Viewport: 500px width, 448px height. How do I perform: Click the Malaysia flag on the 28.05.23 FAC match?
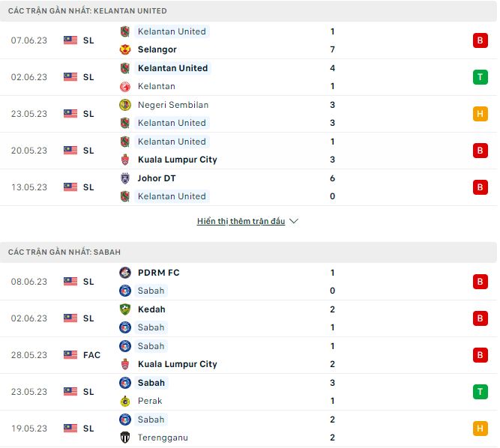70,355
